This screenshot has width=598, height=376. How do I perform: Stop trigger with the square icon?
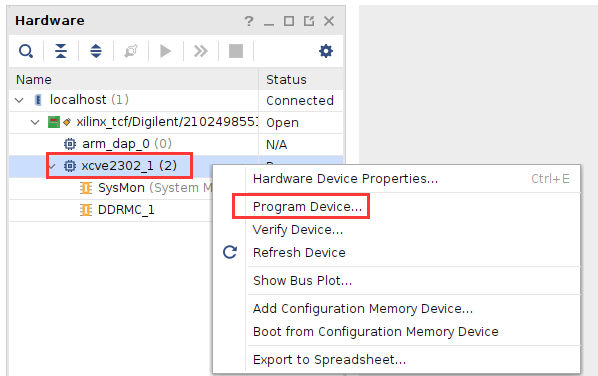point(236,51)
